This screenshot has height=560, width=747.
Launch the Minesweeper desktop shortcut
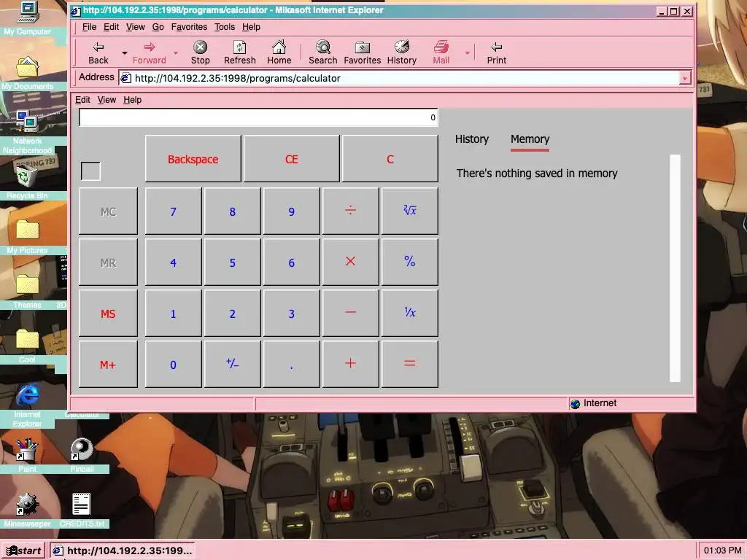(x=27, y=510)
